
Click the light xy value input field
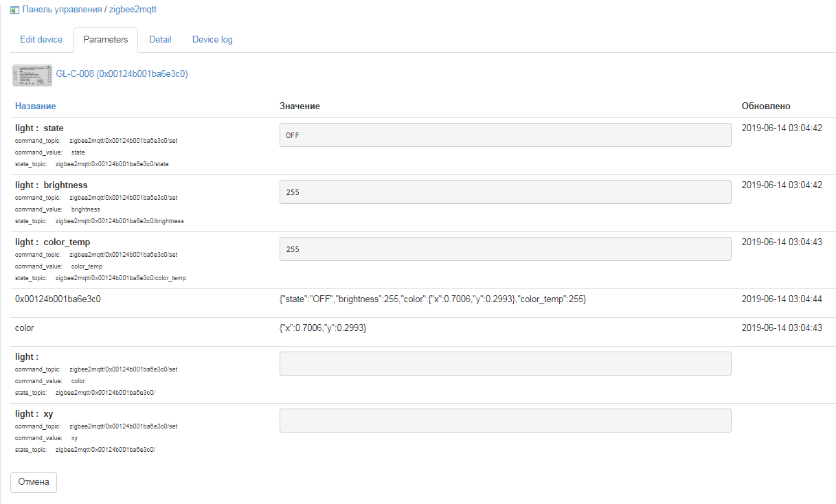505,421
